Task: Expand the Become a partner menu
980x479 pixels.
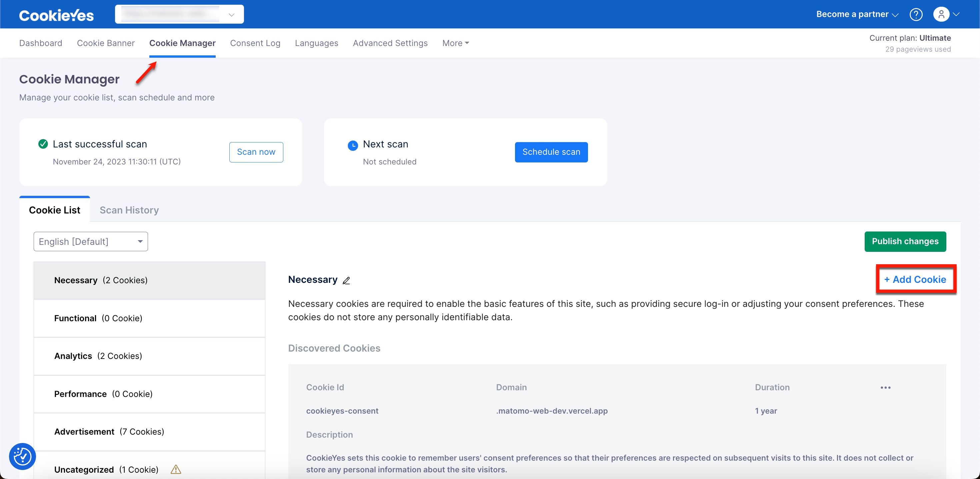Action: pyautogui.click(x=857, y=14)
